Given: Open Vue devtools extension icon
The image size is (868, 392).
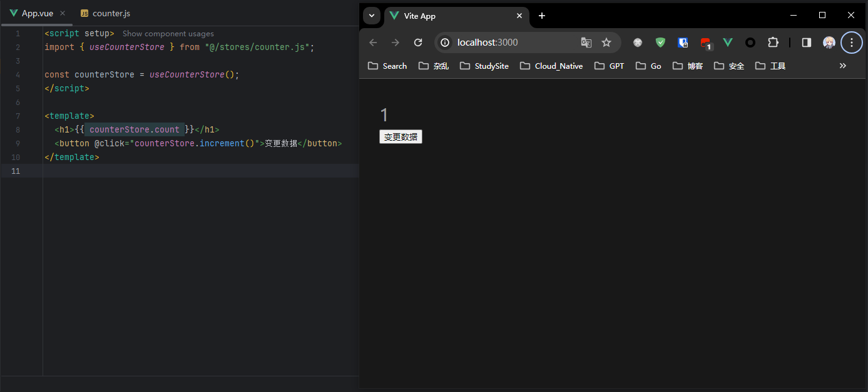Looking at the screenshot, I should [728, 43].
